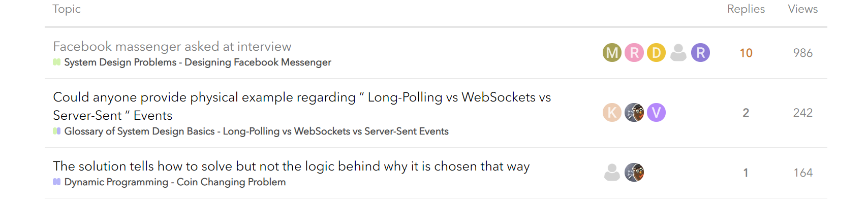868x203 pixels.
Task: Click the peach 'K' user avatar
Action: click(612, 113)
